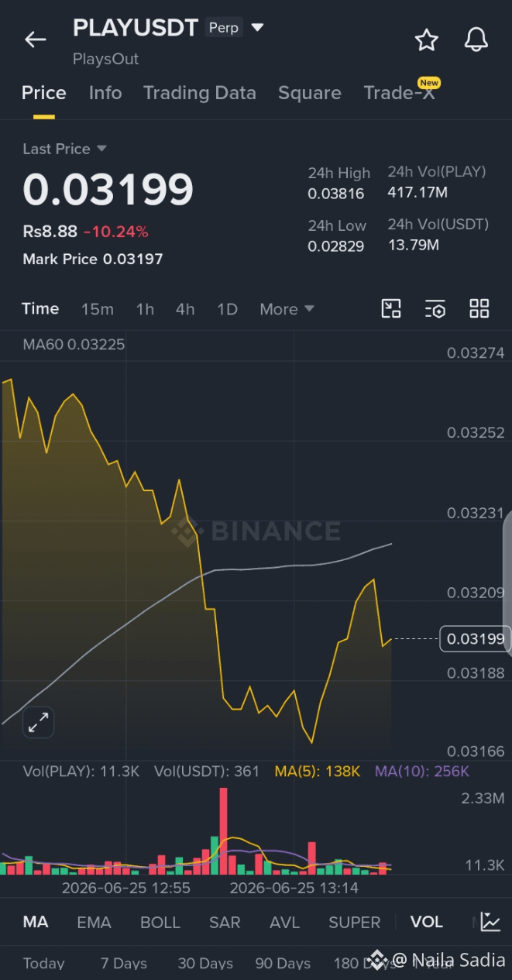The height and width of the screenshot is (980, 512).
Task: Select the 15m chart interval
Action: 98,309
